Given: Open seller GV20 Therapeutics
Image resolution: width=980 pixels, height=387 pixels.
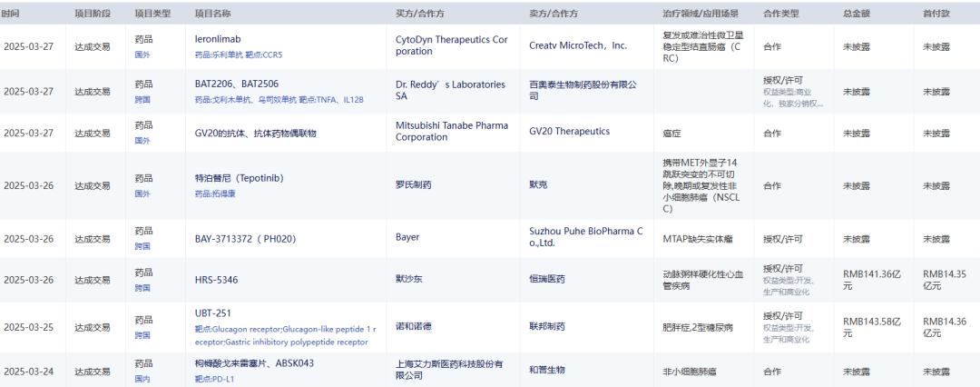Looking at the screenshot, I should (570, 132).
